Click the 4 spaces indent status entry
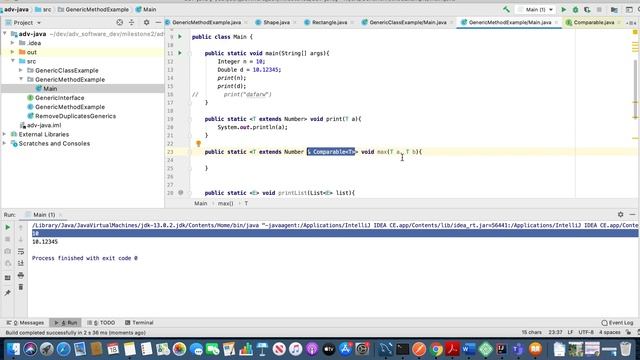Viewport: 640px width, 360px height. [610, 332]
